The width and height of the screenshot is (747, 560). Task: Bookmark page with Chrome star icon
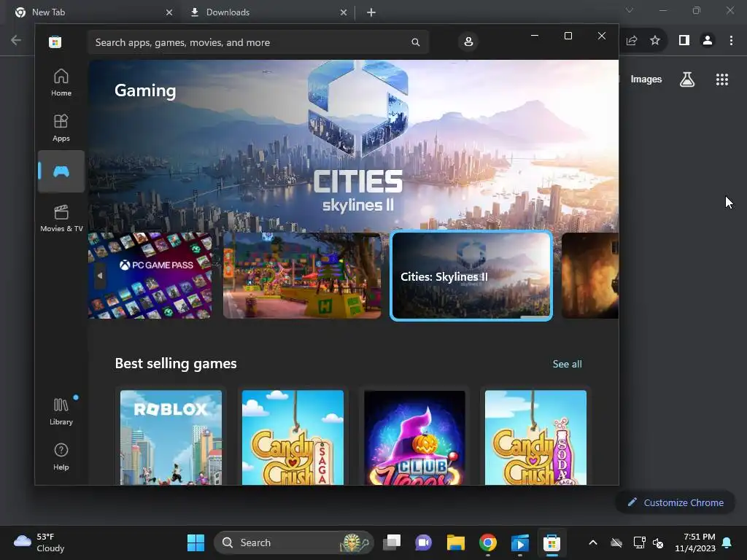[x=655, y=41]
